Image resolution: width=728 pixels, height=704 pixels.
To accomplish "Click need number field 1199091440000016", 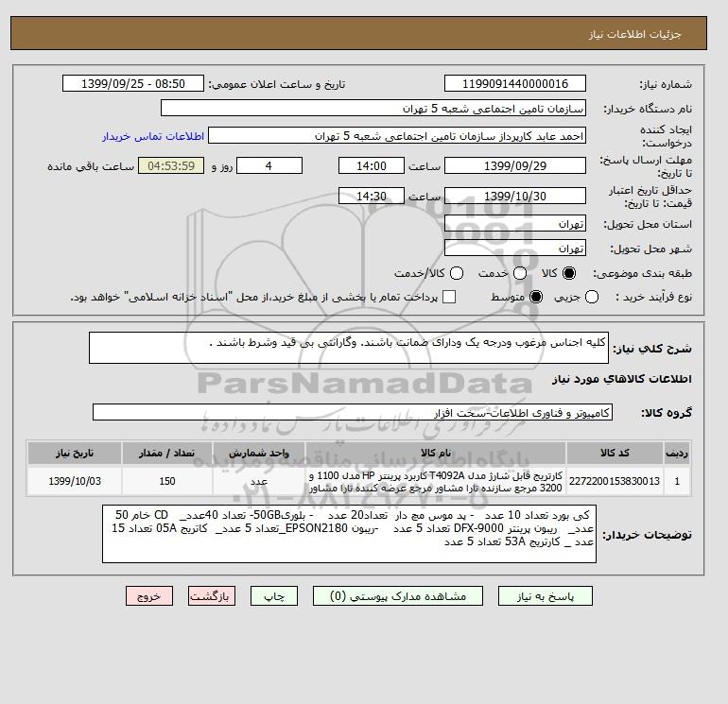I will coord(515,83).
